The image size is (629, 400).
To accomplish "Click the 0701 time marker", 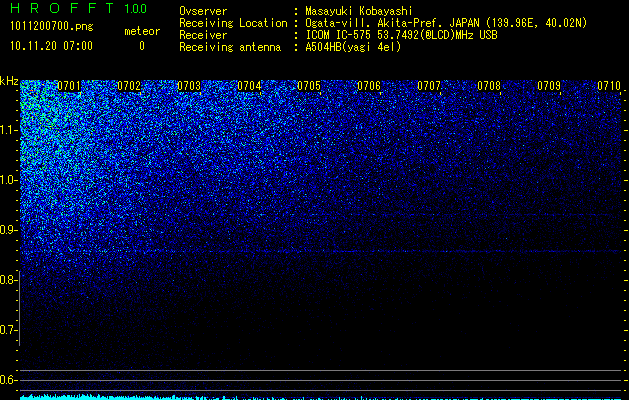I will (69, 86).
